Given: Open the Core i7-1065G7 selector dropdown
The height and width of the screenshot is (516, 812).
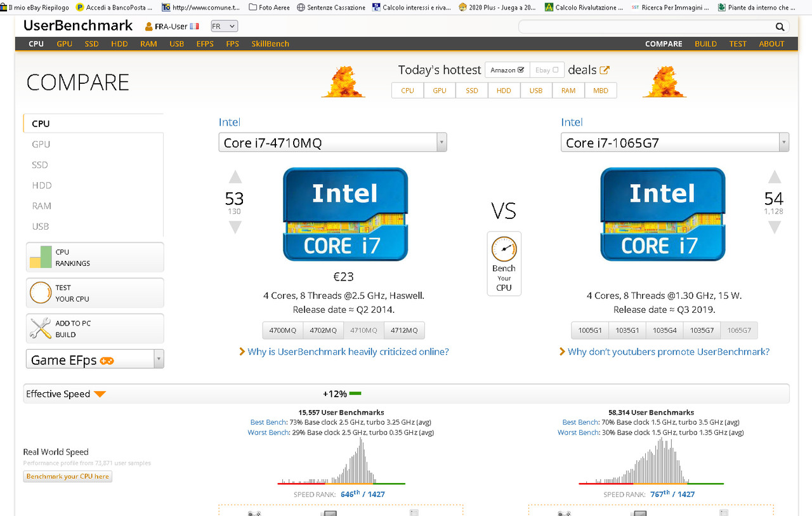Looking at the screenshot, I should click(675, 142).
